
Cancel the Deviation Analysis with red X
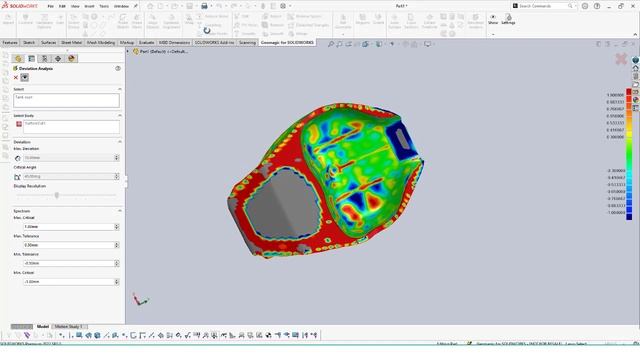pyautogui.click(x=16, y=77)
